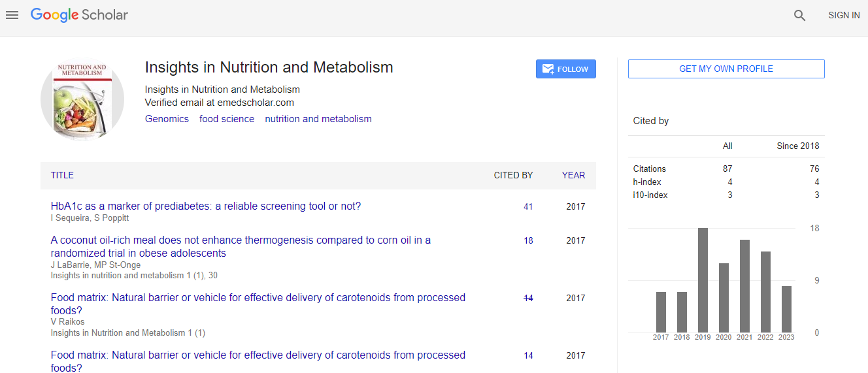Click the Sign In link
This screenshot has width=868, height=373.
pyautogui.click(x=843, y=15)
